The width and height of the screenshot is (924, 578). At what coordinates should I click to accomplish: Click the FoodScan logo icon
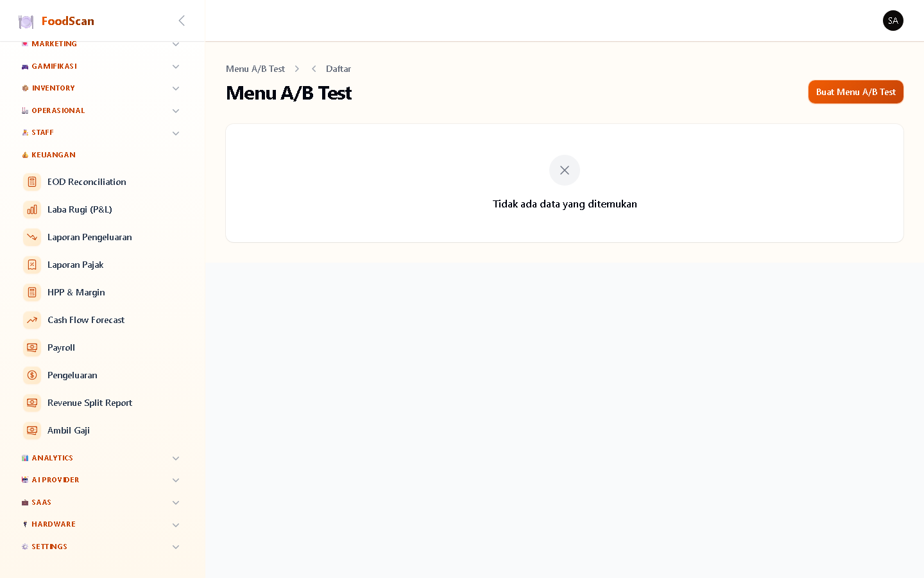coord(26,21)
